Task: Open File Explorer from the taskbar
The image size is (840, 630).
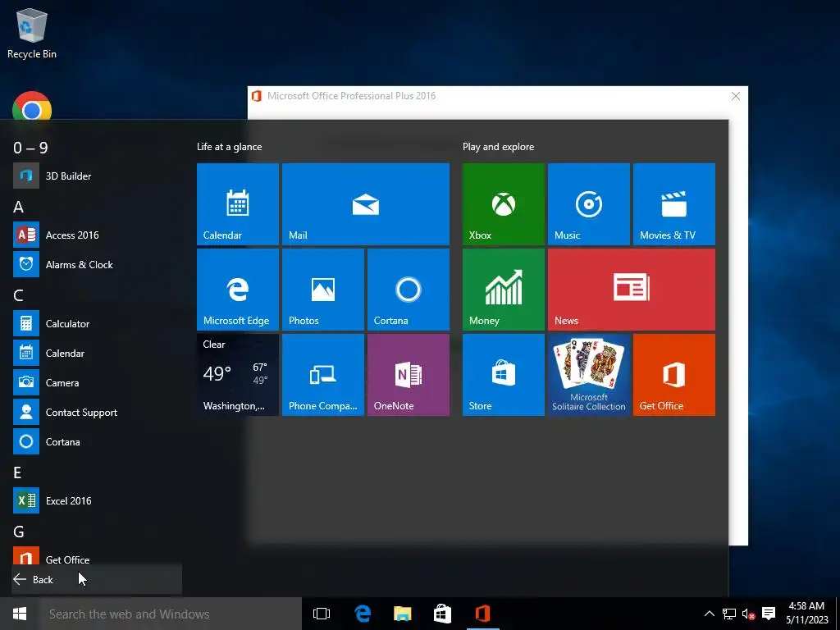Action: [402, 614]
